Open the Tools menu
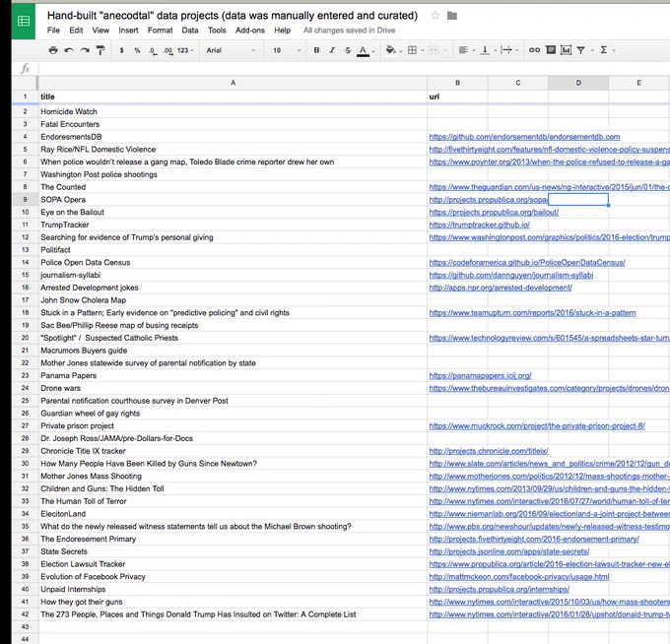This screenshot has width=670, height=644. click(217, 31)
